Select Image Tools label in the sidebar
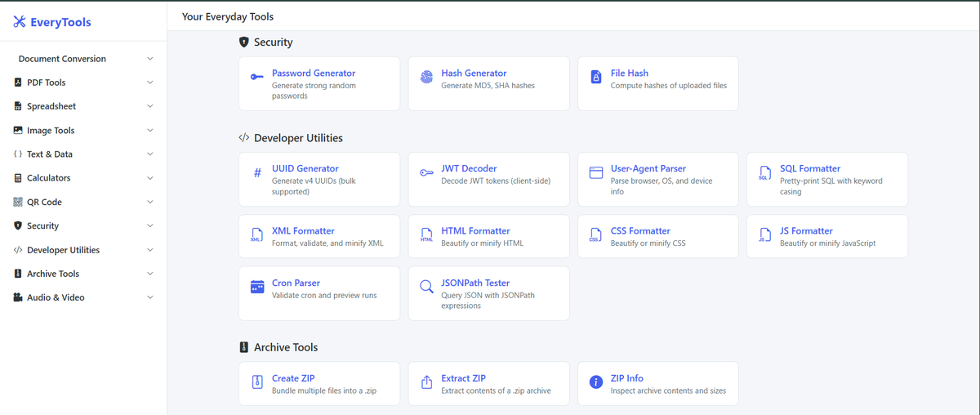Screen dimensions: 980x415 point(51,131)
